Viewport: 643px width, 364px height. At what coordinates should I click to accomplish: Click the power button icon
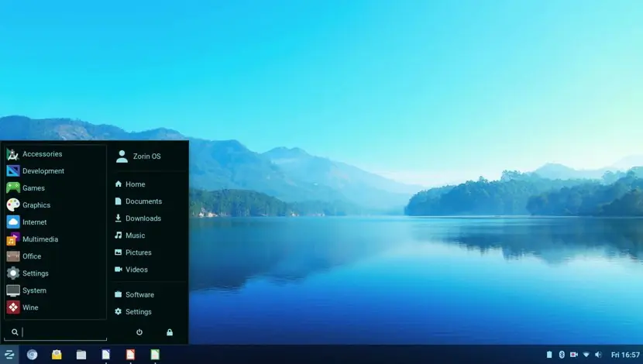(139, 332)
